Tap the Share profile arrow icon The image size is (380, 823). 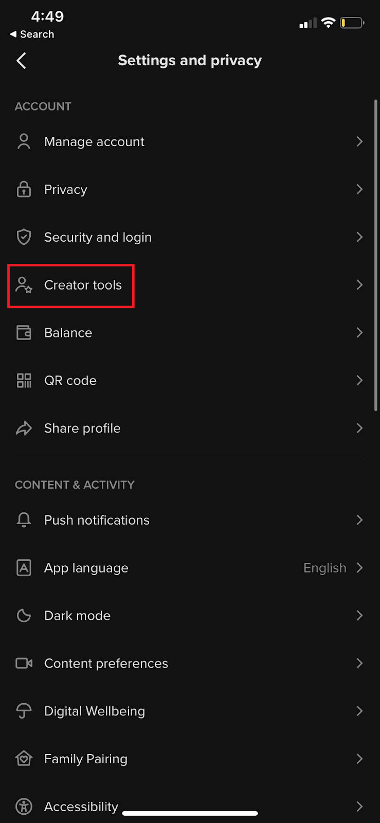point(24,428)
